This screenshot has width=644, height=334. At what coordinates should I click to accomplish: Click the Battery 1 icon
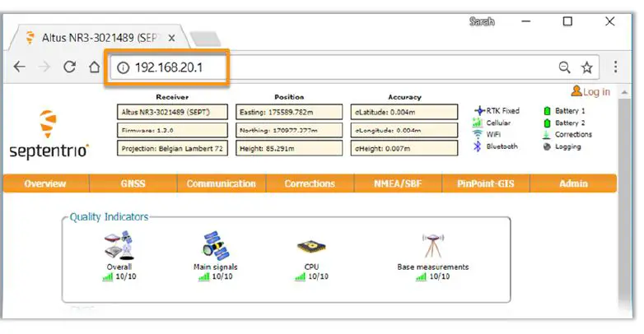point(547,111)
